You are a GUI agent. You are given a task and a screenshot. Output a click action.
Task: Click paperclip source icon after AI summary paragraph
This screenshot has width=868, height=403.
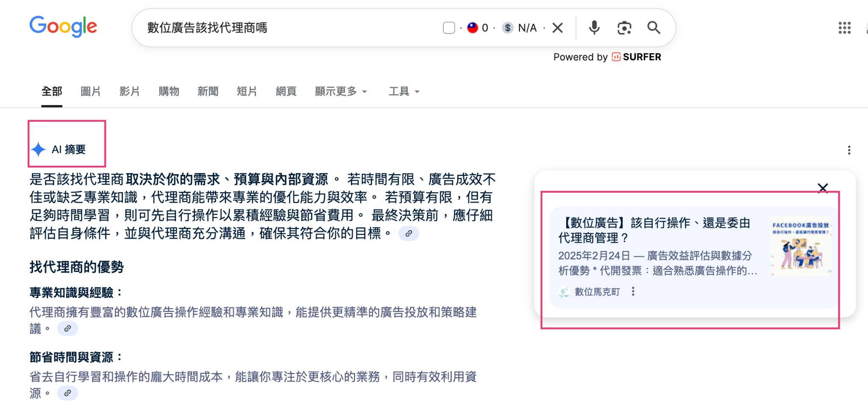(408, 233)
